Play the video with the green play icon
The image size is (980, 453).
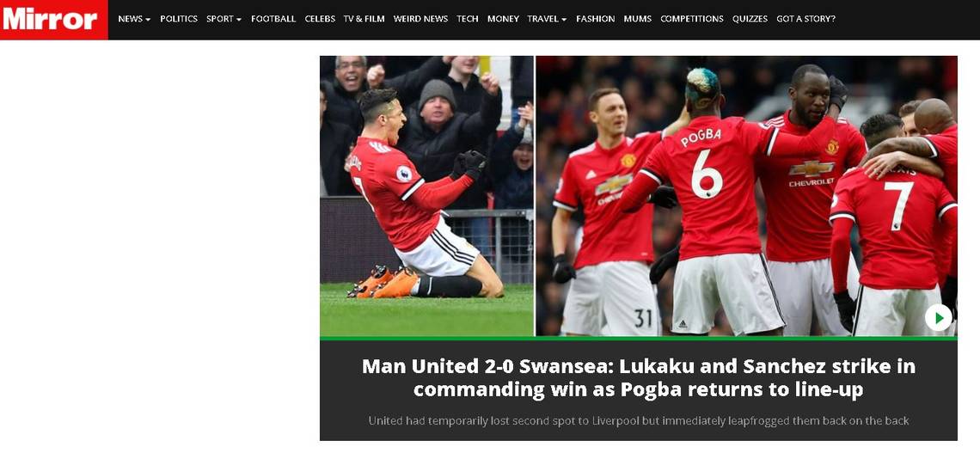coord(938,318)
